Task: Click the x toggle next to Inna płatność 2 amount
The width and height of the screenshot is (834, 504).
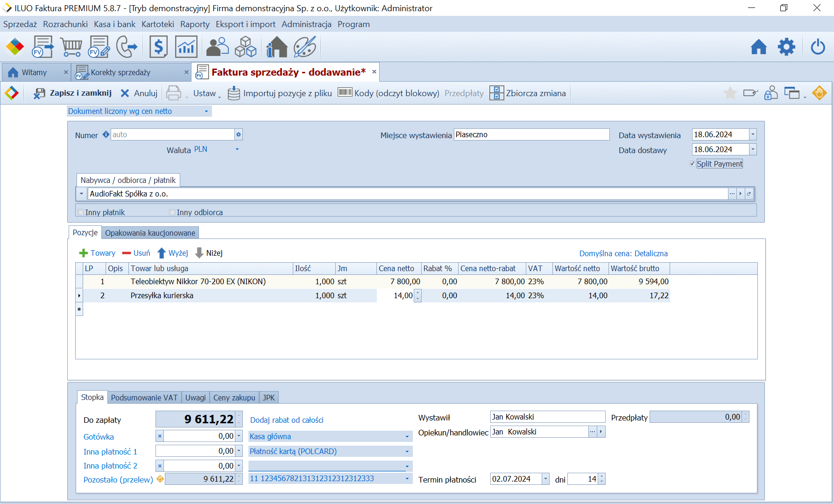Action: click(x=160, y=466)
